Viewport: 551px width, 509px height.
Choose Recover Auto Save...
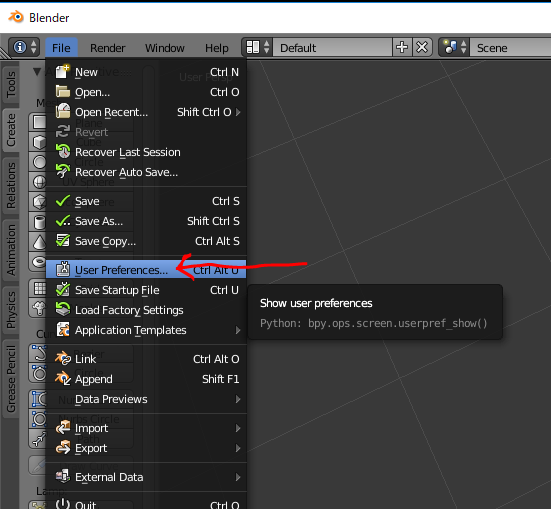point(146,172)
